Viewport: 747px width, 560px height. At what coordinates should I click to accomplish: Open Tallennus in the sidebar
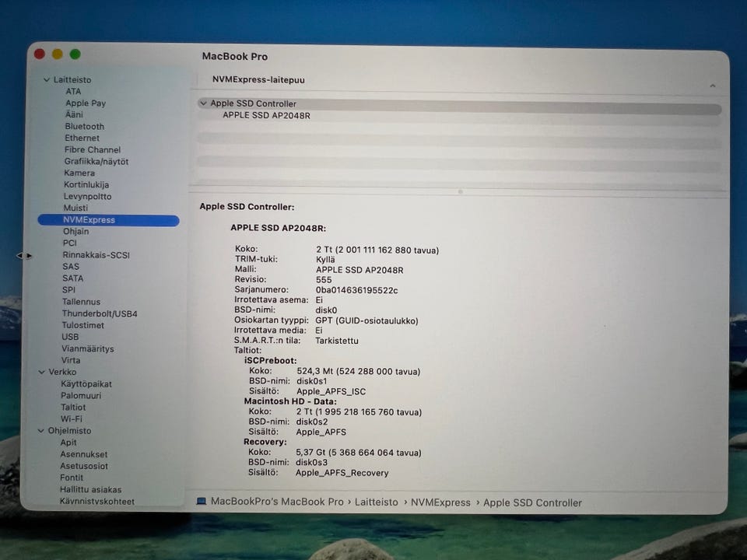coord(81,302)
